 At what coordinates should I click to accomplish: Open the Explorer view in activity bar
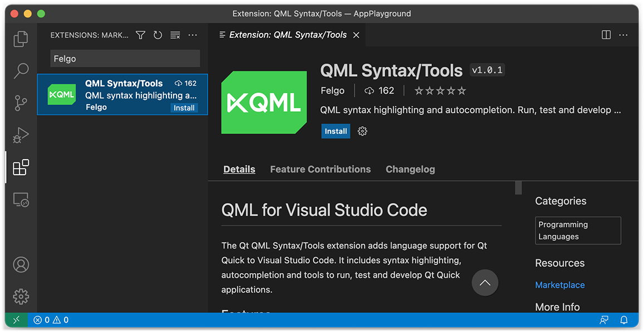pos(21,38)
